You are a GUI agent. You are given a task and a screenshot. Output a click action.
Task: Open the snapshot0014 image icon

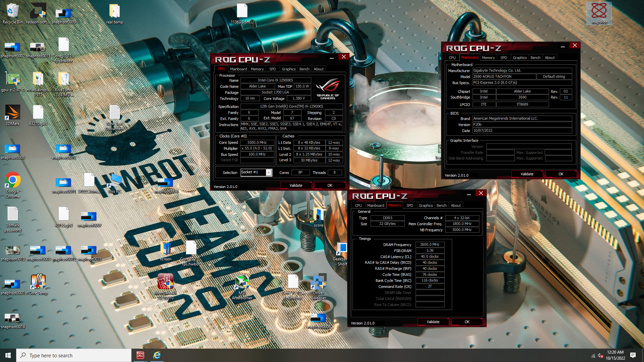[12, 320]
